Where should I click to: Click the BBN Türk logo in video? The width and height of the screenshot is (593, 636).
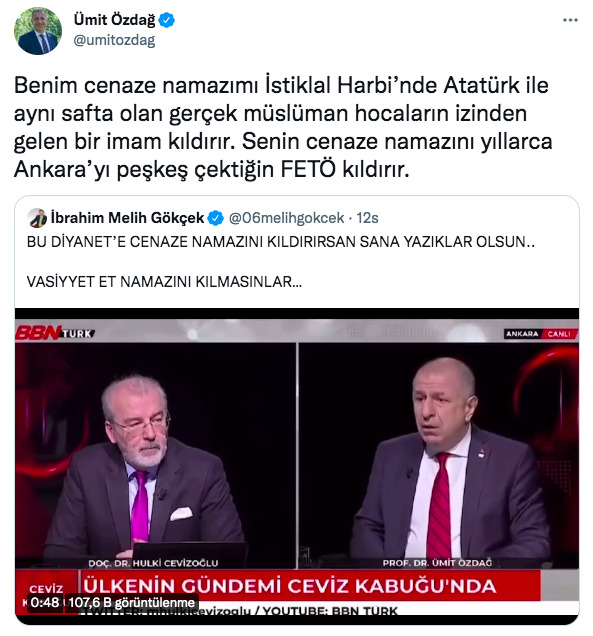pyautogui.click(x=55, y=333)
